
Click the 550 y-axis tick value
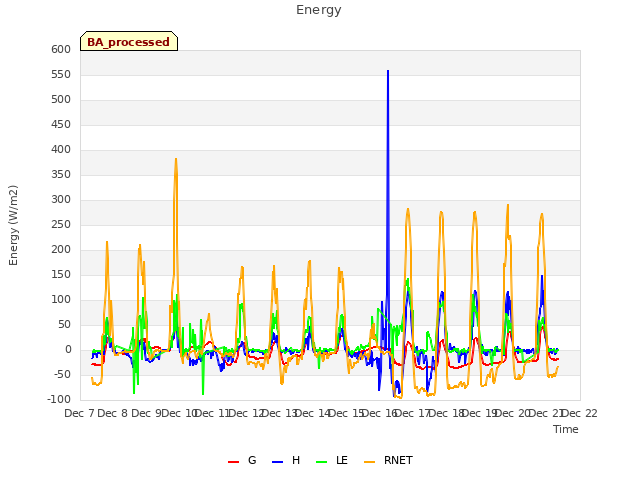coord(61,74)
